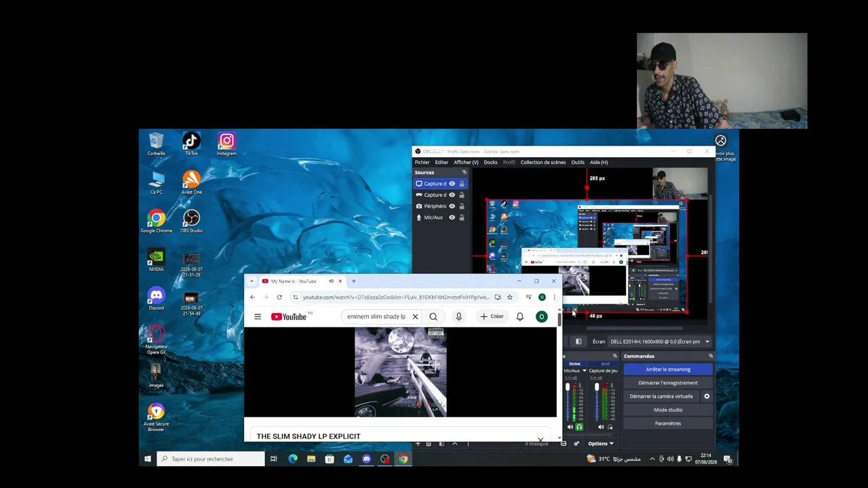Reload the Chrome page
The height and width of the screenshot is (488, 868).
[279, 297]
